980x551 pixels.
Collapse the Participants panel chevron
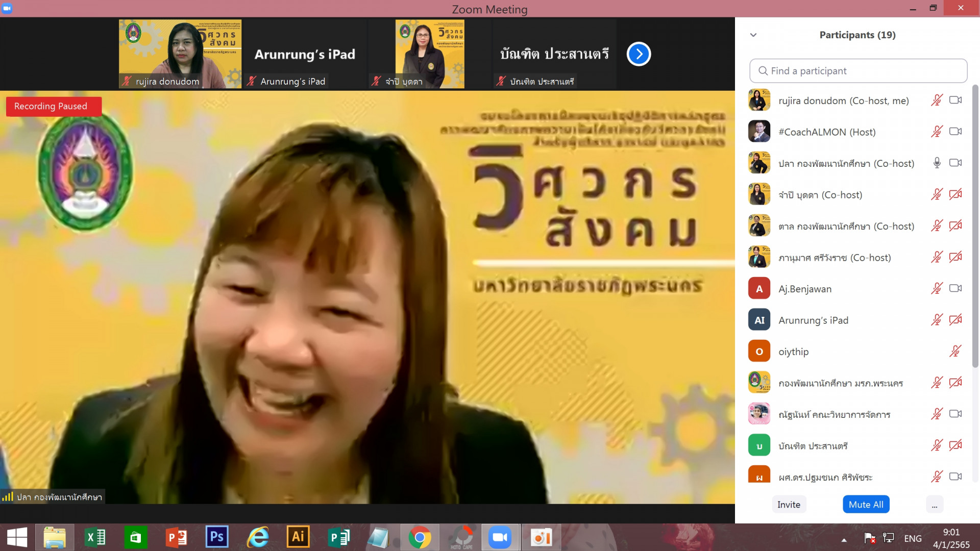tap(753, 35)
